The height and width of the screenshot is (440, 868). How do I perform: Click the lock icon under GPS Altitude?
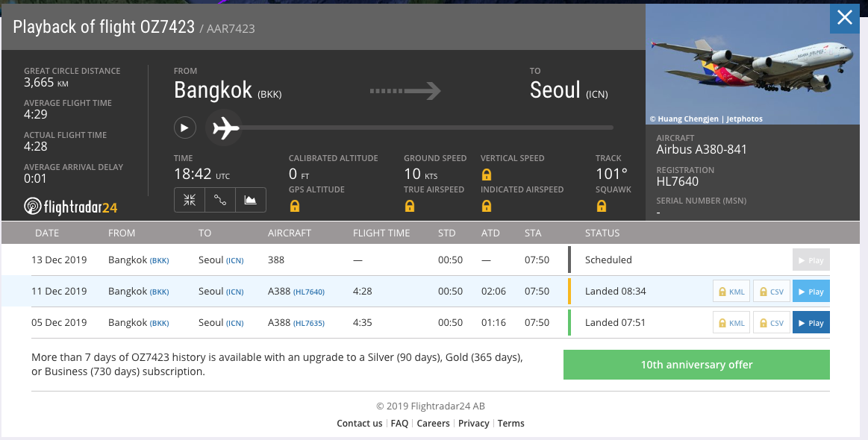295,206
